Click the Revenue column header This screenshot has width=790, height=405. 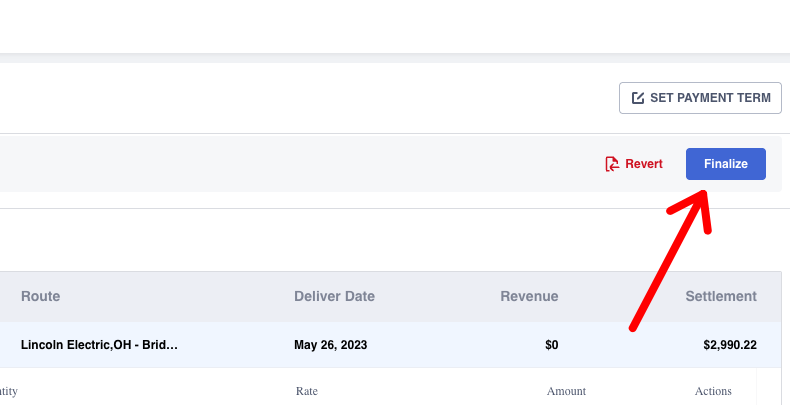point(529,296)
